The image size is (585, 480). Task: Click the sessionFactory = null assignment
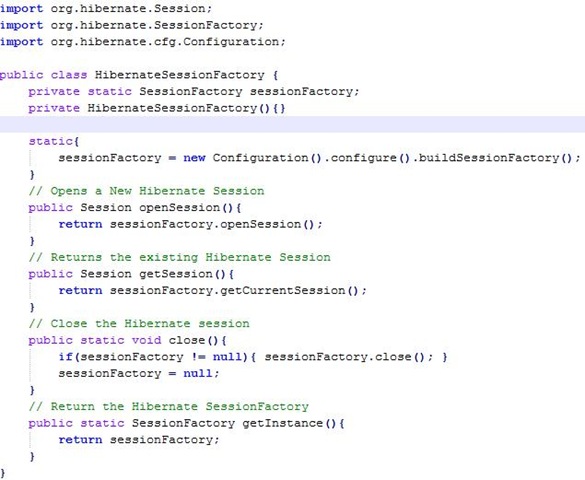(x=139, y=374)
